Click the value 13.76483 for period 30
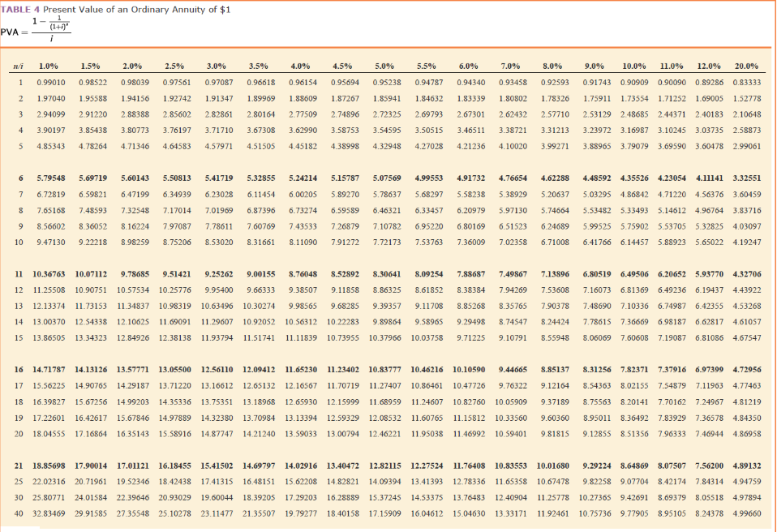 click(468, 496)
